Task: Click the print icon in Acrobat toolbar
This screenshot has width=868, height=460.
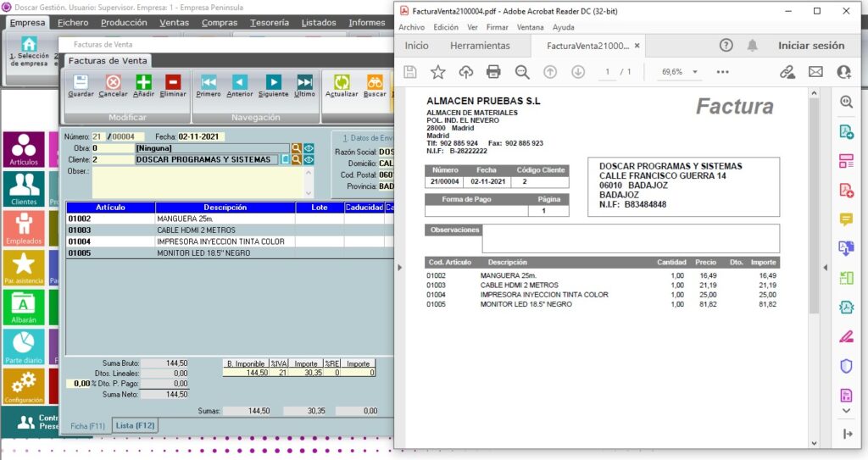Action: [x=493, y=72]
